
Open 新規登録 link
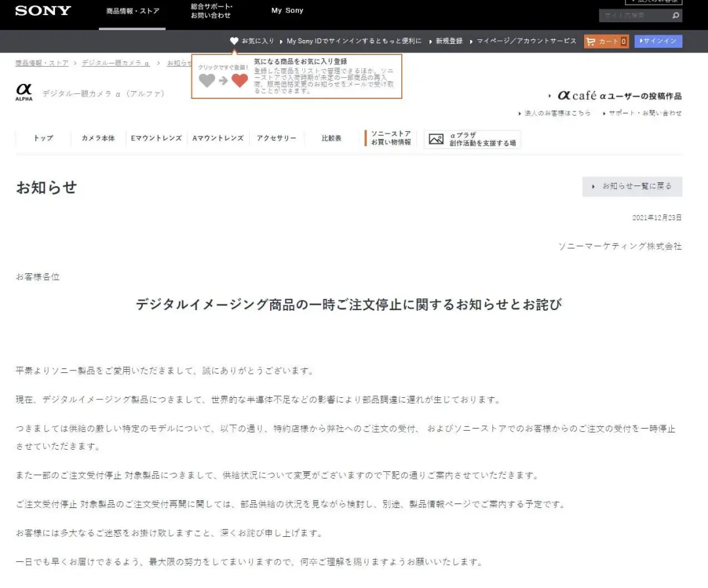click(x=449, y=41)
